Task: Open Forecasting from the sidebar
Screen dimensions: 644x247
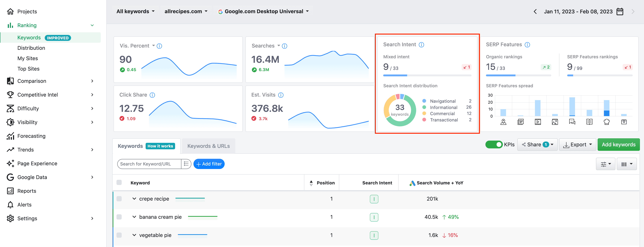Action: tap(31, 136)
